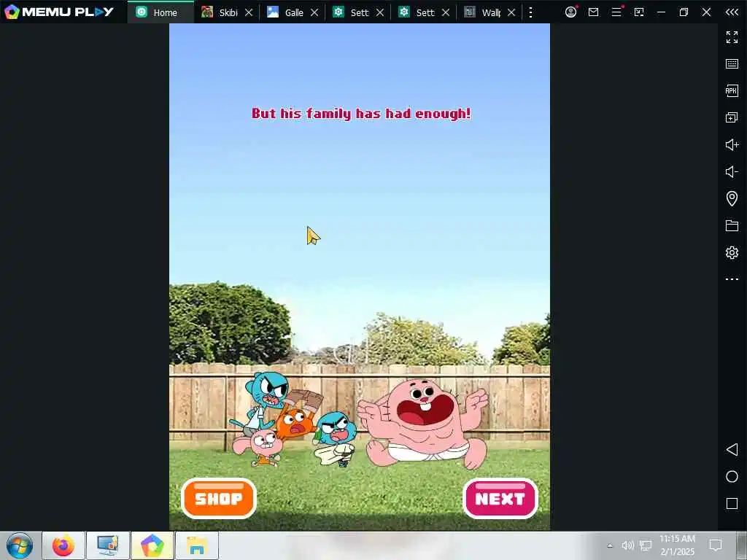Close the first Sett tab
Screen dimensions: 747x560
click(x=380, y=12)
